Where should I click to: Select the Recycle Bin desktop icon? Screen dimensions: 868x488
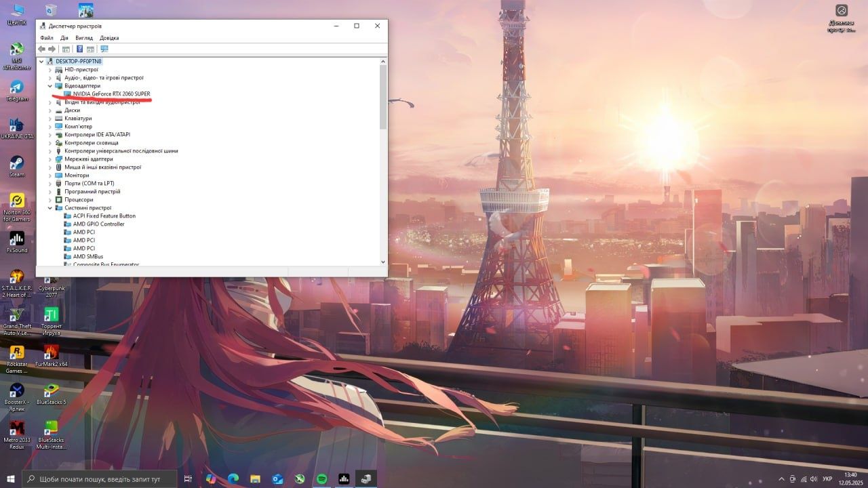pyautogui.click(x=52, y=9)
